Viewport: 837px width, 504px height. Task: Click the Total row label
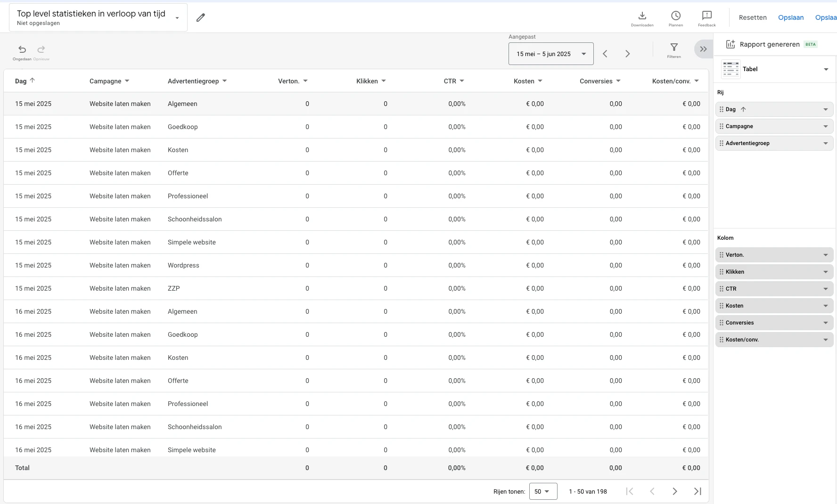(x=22, y=468)
